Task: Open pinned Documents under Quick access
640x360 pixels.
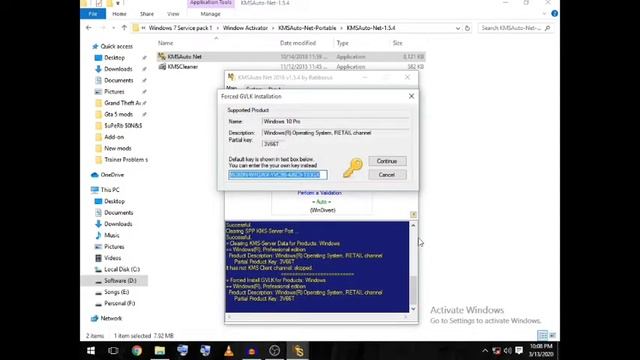Action: (118, 80)
